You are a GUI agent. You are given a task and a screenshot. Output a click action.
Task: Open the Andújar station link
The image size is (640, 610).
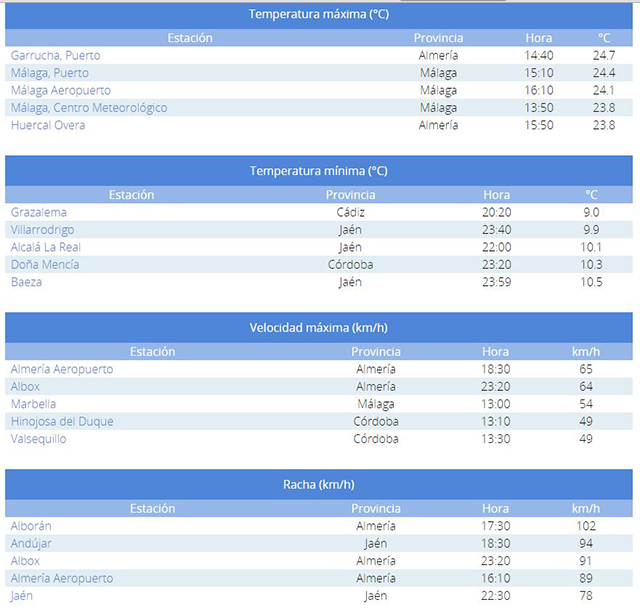click(31, 543)
